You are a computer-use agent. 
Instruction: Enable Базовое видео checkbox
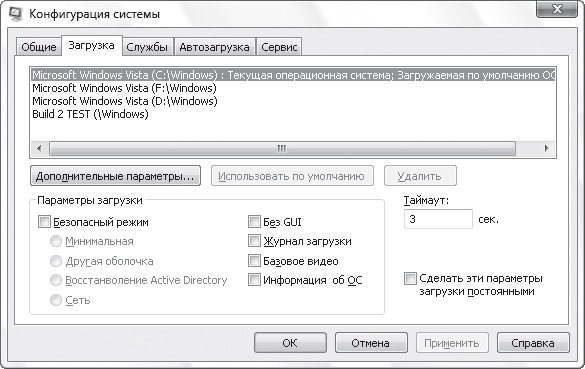click(254, 261)
